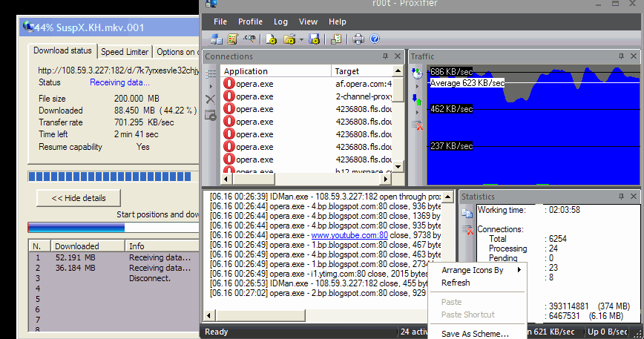Close the Traffic panel
The height and width of the screenshot is (339, 644).
(x=634, y=56)
